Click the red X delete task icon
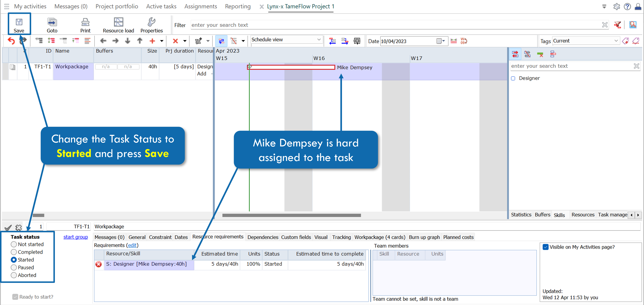The width and height of the screenshot is (644, 305). (175, 41)
